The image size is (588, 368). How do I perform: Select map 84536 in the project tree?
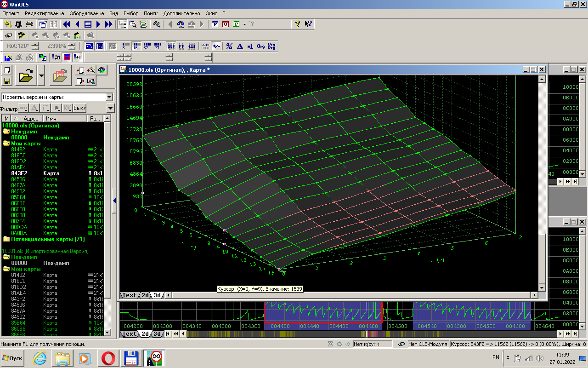coord(18,179)
